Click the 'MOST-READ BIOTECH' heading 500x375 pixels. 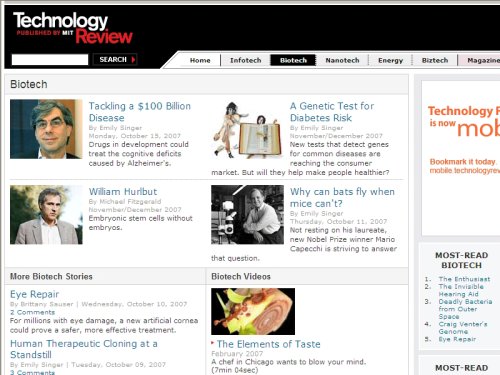(461, 260)
